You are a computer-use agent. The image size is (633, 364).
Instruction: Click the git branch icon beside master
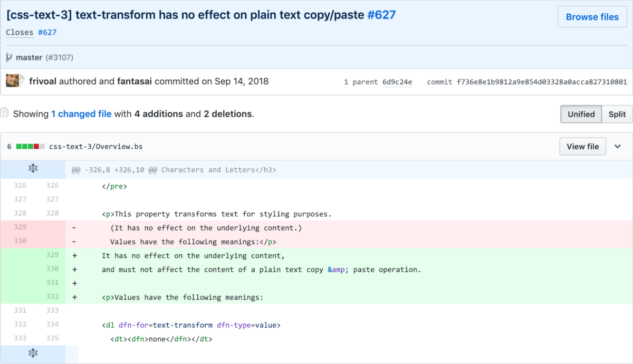pos(9,57)
